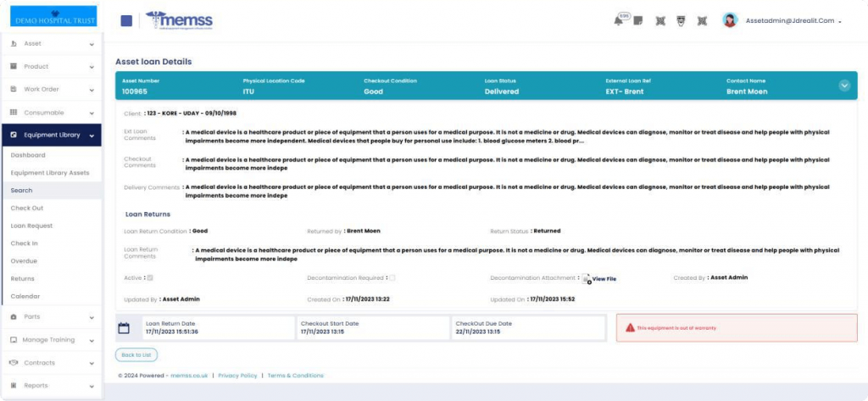Click the square sidebar toggle beside memss logo

coord(126,21)
